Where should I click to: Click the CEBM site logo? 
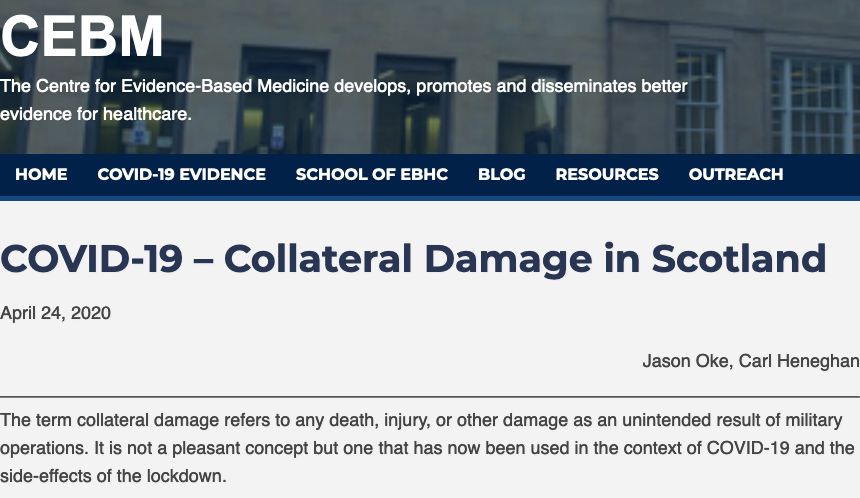(82, 36)
